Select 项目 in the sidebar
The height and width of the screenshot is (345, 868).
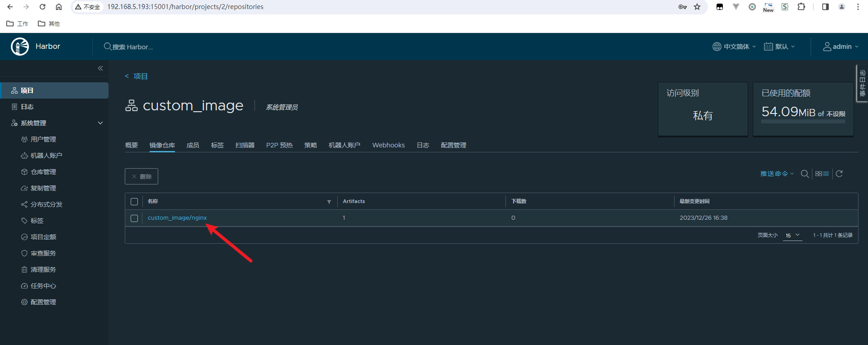[54, 90]
